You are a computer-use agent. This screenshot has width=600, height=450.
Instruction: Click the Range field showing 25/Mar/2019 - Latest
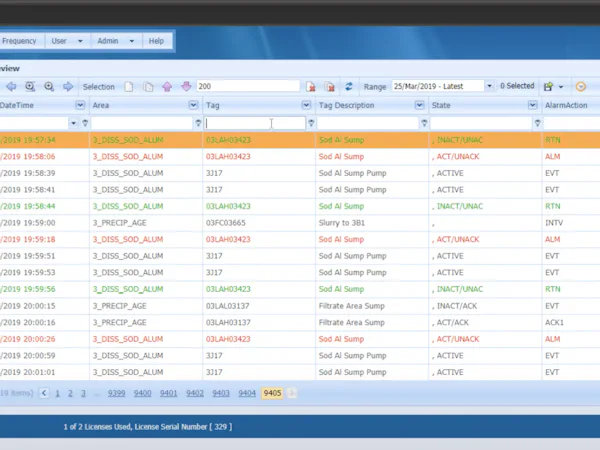click(438, 86)
